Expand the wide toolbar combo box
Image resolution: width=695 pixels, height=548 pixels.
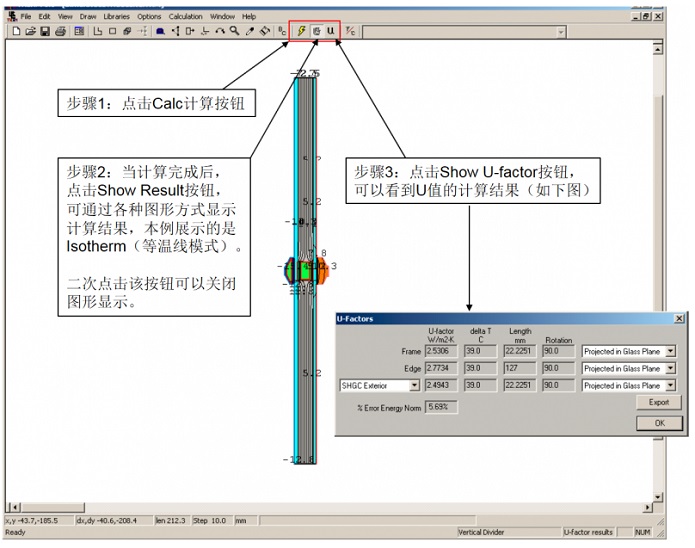tap(560, 32)
